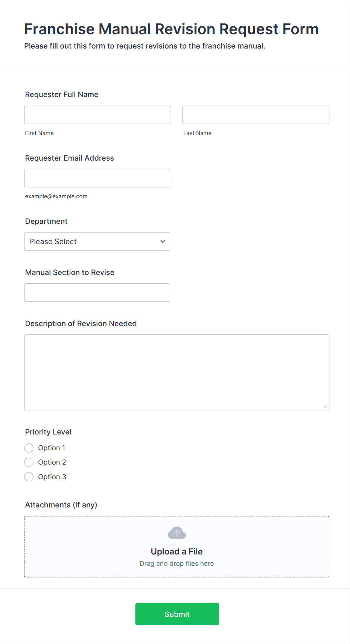
Task: Select Priority Level Option 3
Action: pyautogui.click(x=29, y=477)
